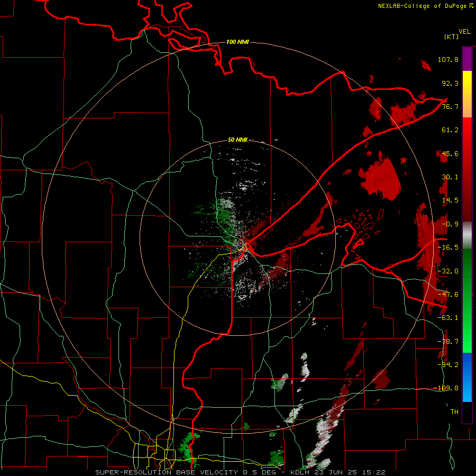Click the -78.7 value on velocity scale
Screen dimensions: 476x476
(x=448, y=342)
